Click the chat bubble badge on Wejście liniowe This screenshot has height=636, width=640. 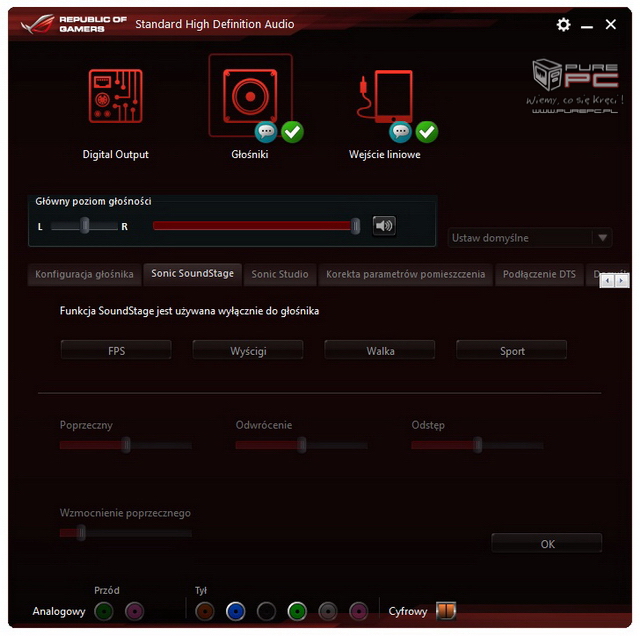pyautogui.click(x=401, y=131)
